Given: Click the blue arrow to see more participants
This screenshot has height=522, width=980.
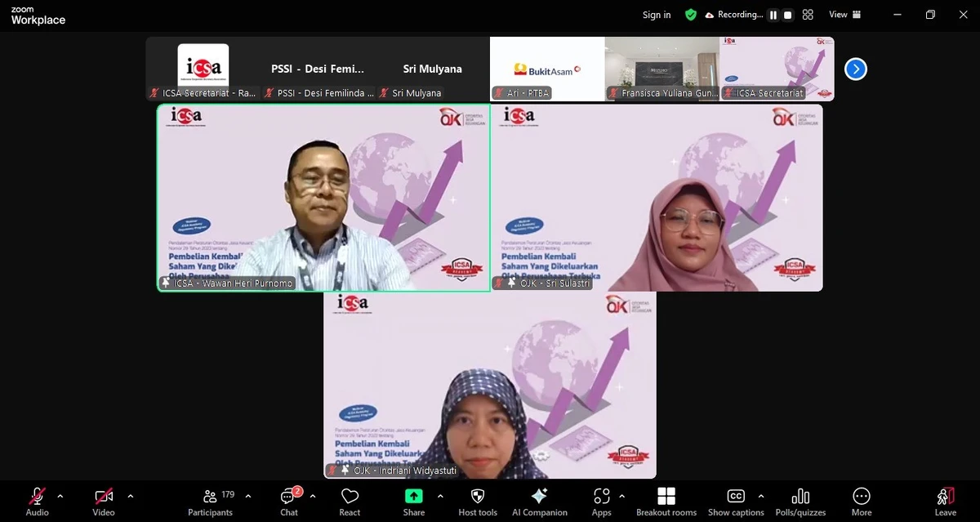Looking at the screenshot, I should pos(855,69).
